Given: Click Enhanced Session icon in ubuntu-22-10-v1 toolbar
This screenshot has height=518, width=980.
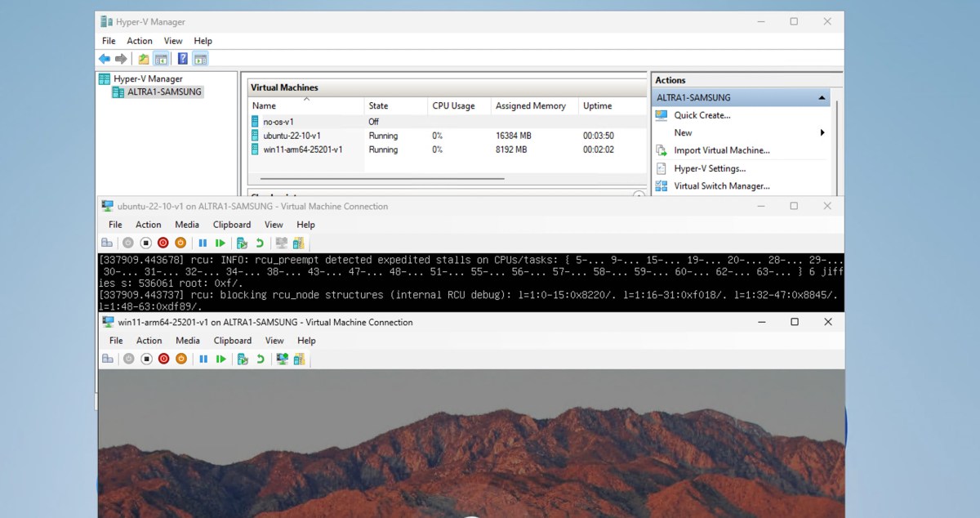Looking at the screenshot, I should (282, 243).
